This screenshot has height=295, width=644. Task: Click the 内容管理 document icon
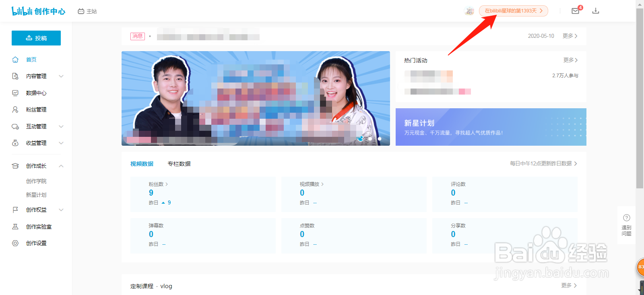15,76
